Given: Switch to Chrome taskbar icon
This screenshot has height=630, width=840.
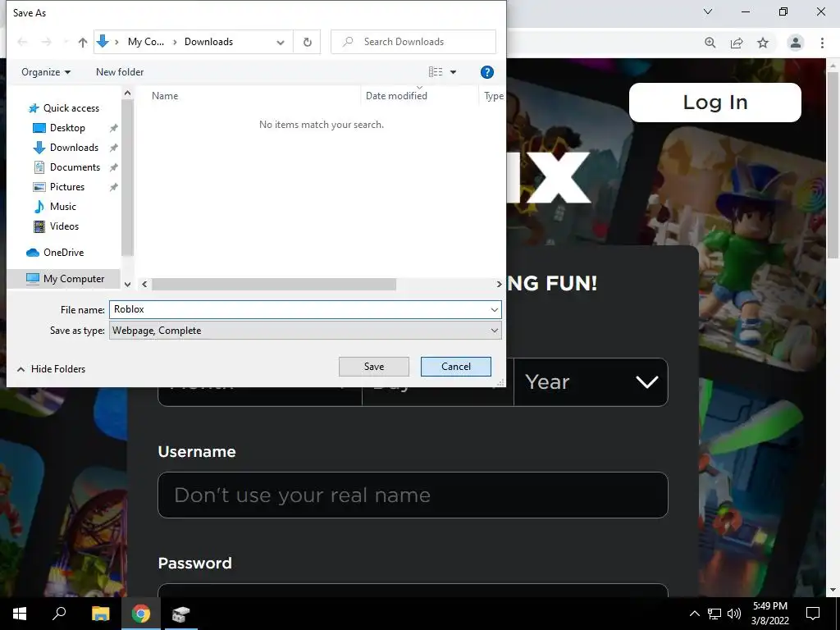Looking at the screenshot, I should (140, 614).
